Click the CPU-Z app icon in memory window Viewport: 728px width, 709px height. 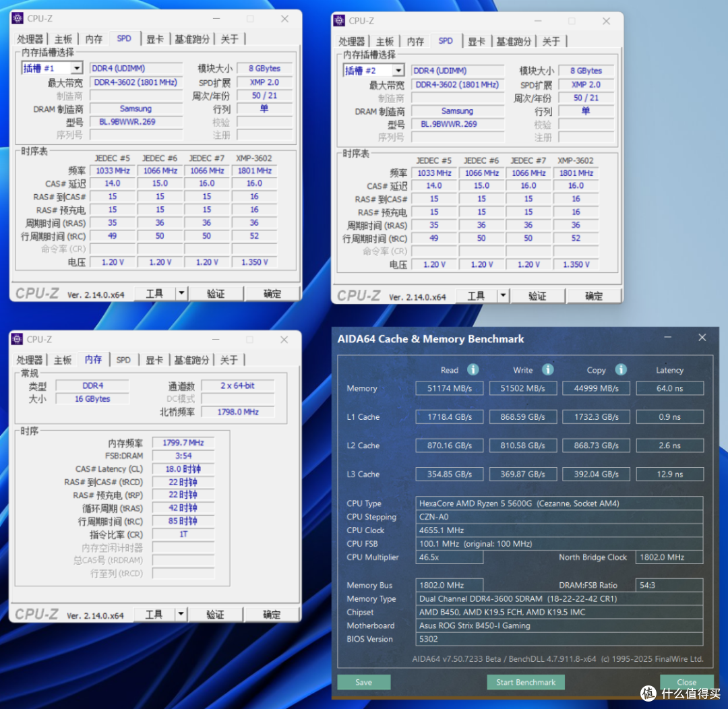(x=17, y=340)
